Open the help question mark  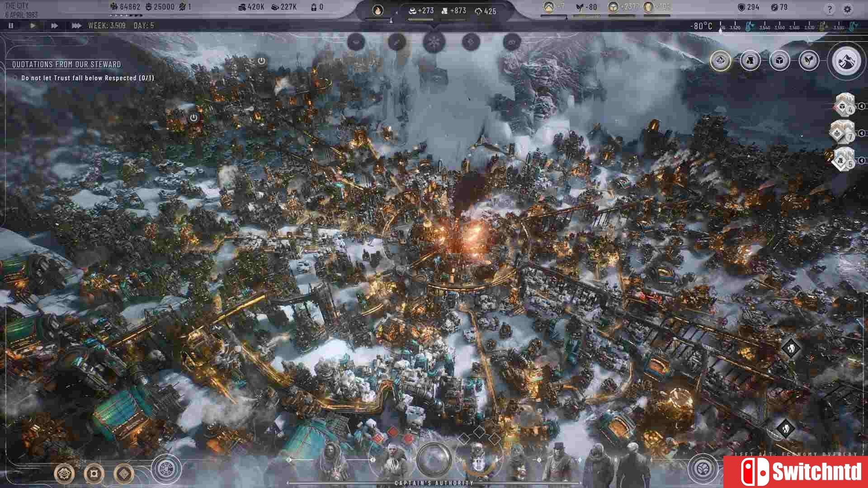point(829,9)
